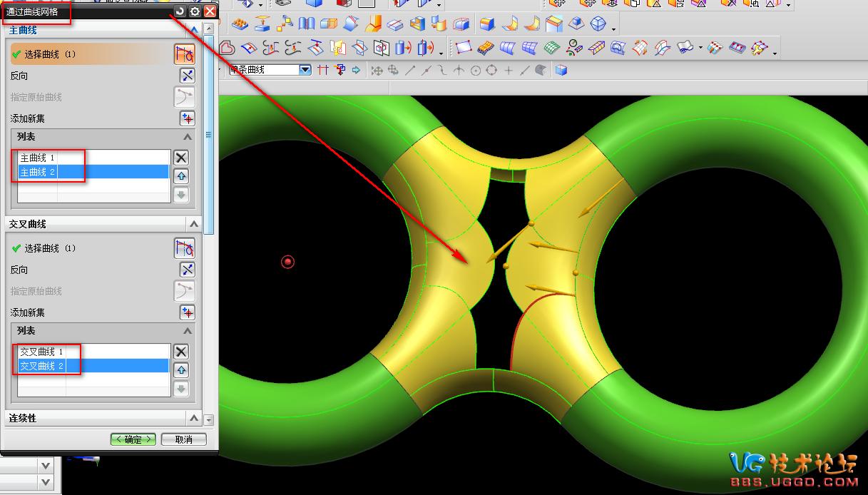This screenshot has width=868, height=495.
Task: Collapse the primary curves list expander
Action: click(x=188, y=137)
